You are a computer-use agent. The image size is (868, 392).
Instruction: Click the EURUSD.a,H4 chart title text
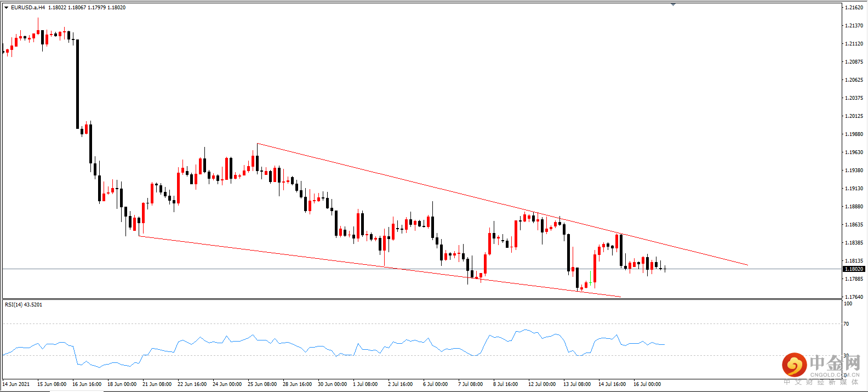click(28, 8)
